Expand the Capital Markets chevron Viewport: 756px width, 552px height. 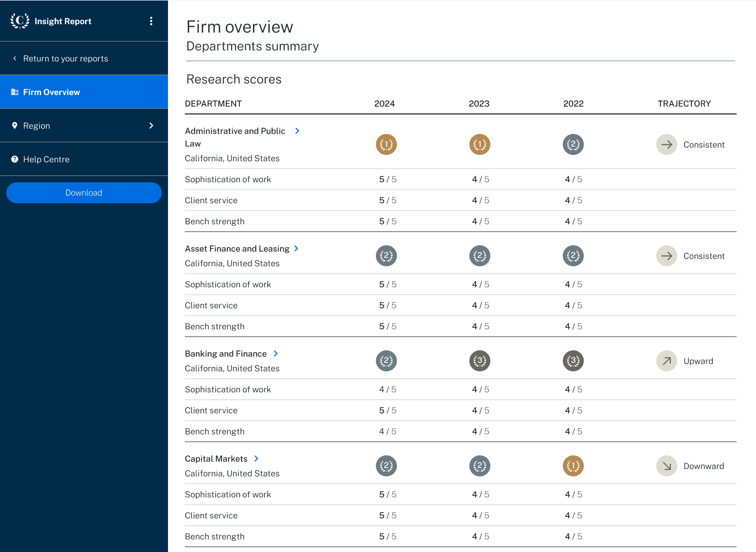coord(256,459)
